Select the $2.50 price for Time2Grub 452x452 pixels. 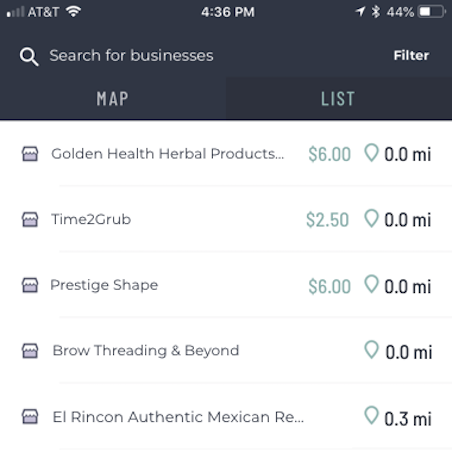tap(327, 220)
